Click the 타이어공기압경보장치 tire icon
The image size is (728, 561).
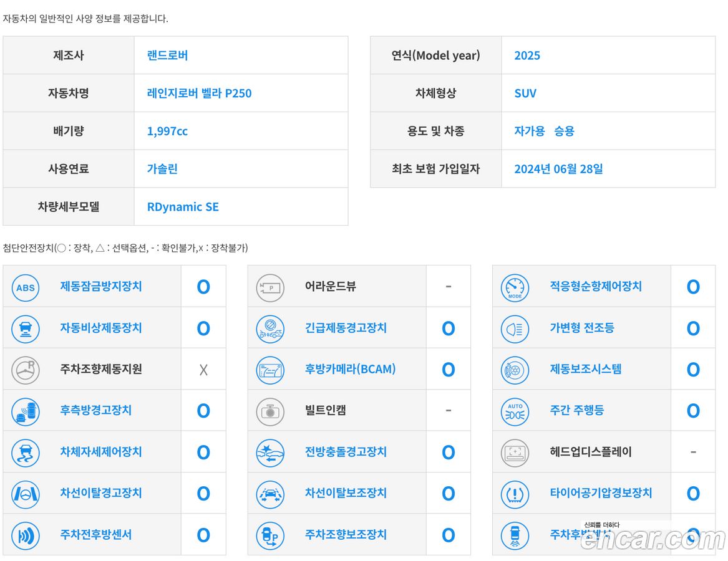(515, 494)
